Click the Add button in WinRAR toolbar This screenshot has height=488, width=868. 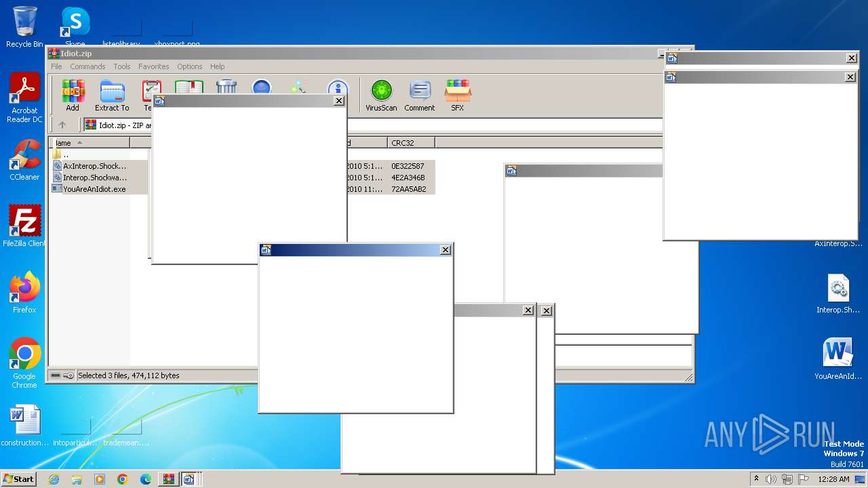(x=73, y=96)
